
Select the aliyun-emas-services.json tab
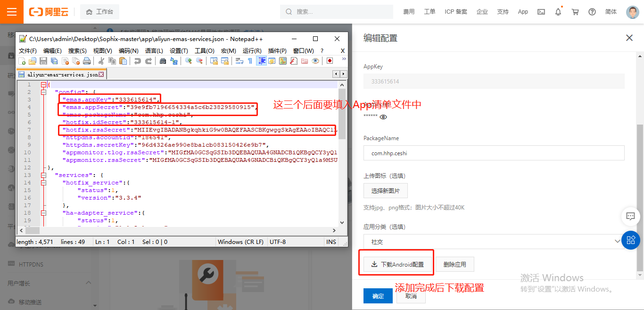(61, 75)
